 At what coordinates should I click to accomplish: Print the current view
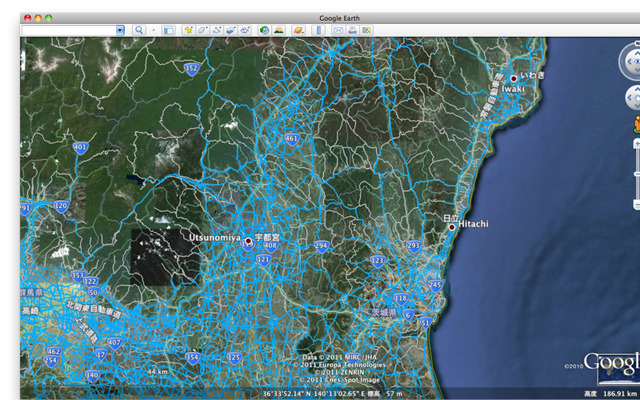[352, 30]
